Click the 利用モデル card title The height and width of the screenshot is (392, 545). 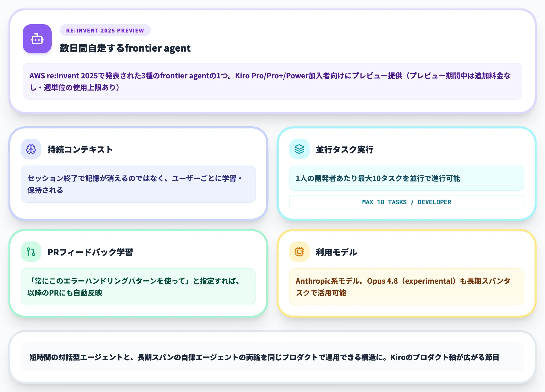click(336, 252)
